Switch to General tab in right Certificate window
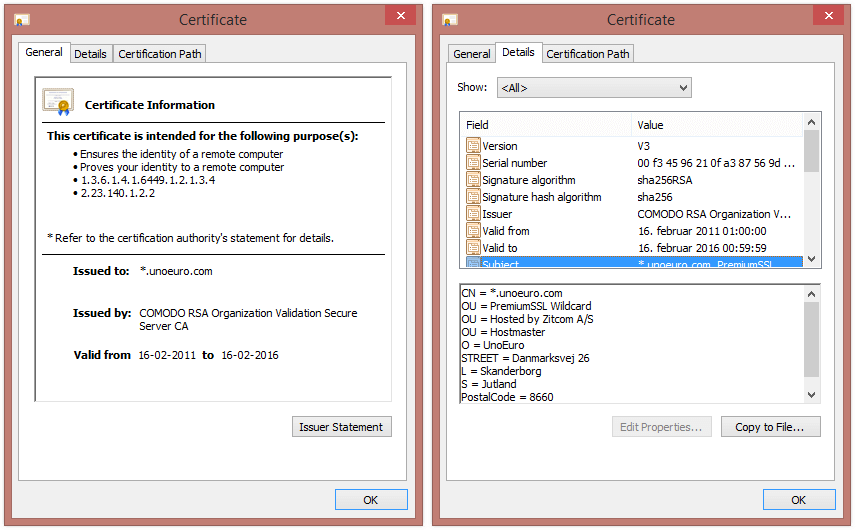 pyautogui.click(x=472, y=54)
